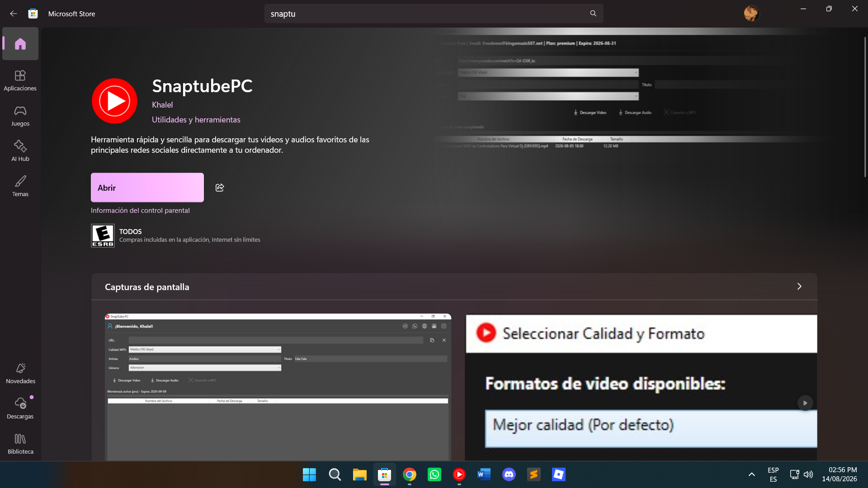
Task: Click the TODOS rating label
Action: pos(131,231)
